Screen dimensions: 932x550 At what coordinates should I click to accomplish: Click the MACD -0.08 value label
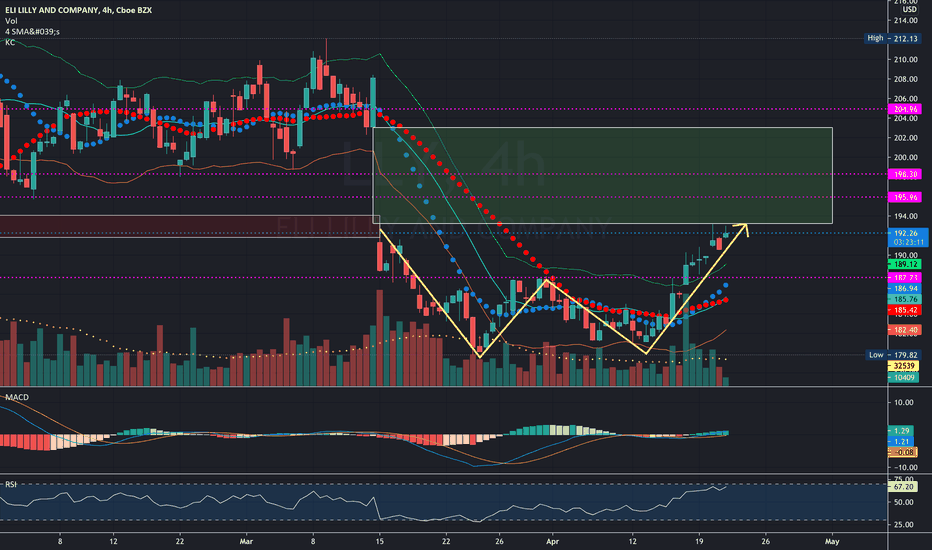click(902, 452)
